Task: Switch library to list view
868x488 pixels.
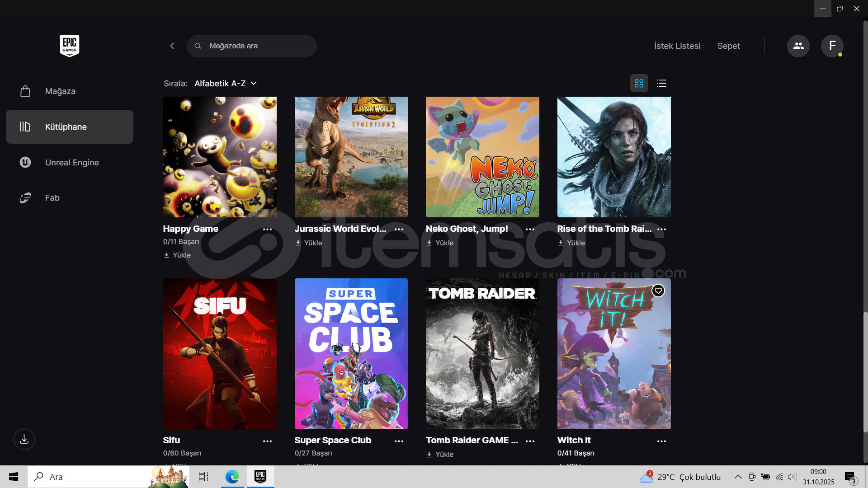Action: (x=661, y=83)
